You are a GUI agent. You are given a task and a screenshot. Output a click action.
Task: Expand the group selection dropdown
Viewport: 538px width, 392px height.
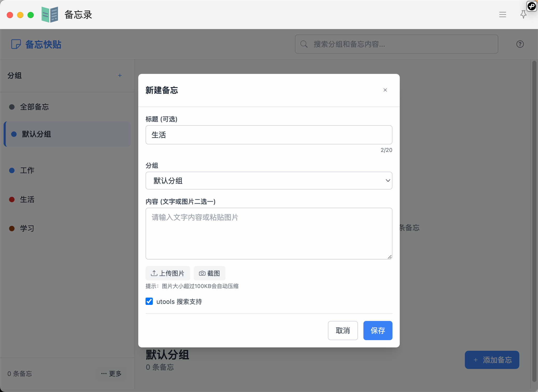click(269, 181)
